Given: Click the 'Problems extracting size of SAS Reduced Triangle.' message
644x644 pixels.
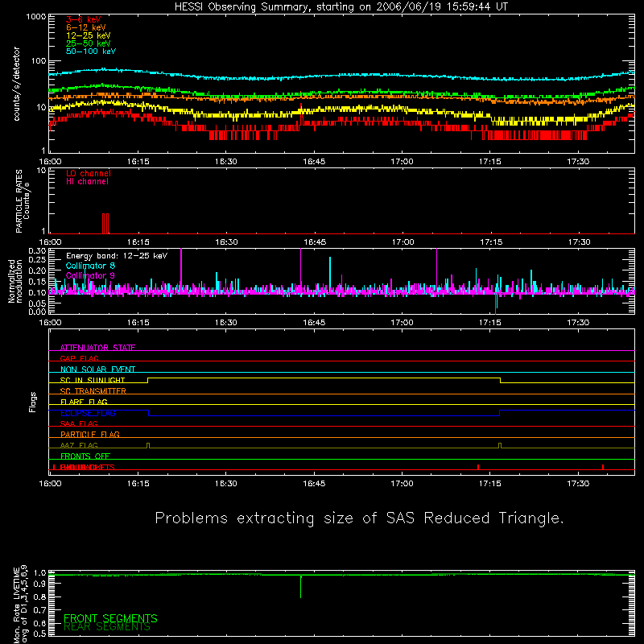Looking at the screenshot, I should (359, 518).
